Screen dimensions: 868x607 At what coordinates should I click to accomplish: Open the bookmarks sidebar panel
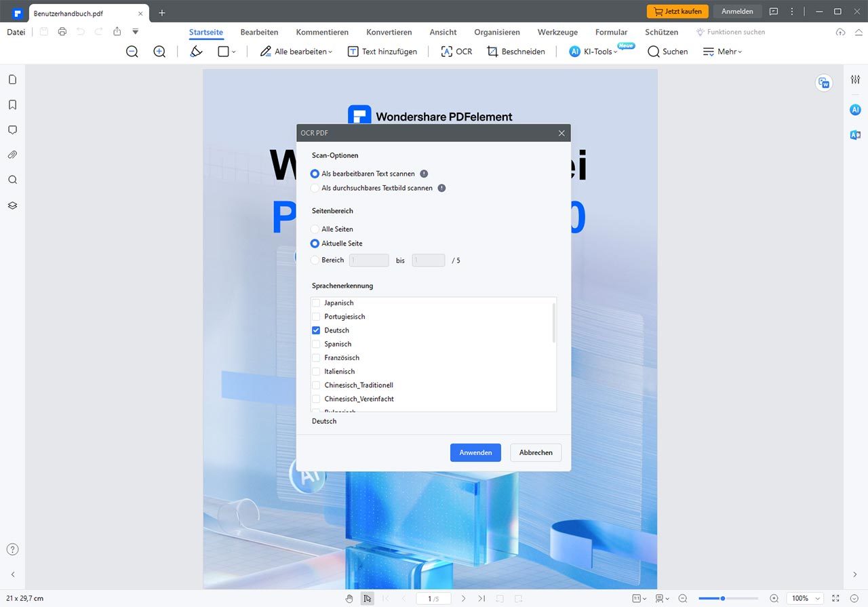[12, 104]
